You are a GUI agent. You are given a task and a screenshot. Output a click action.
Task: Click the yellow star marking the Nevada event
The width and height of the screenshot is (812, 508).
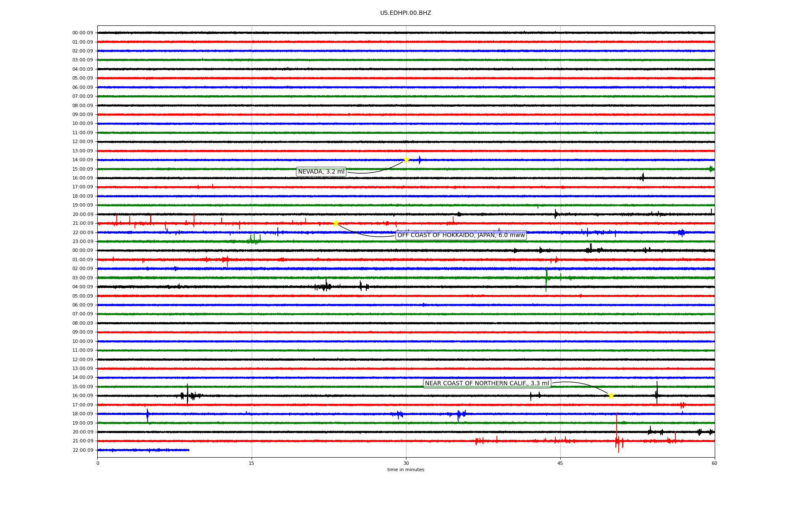pos(406,160)
